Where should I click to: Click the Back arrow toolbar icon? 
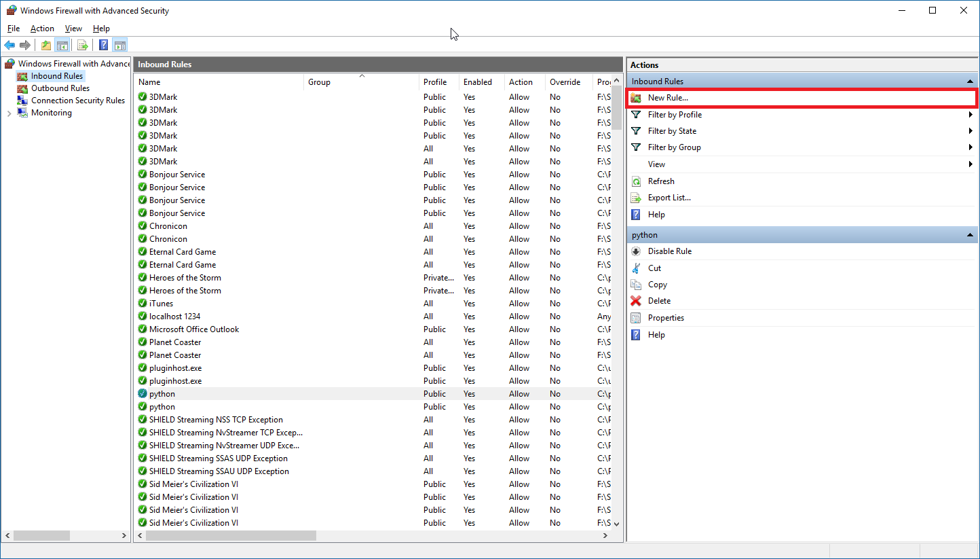[10, 46]
